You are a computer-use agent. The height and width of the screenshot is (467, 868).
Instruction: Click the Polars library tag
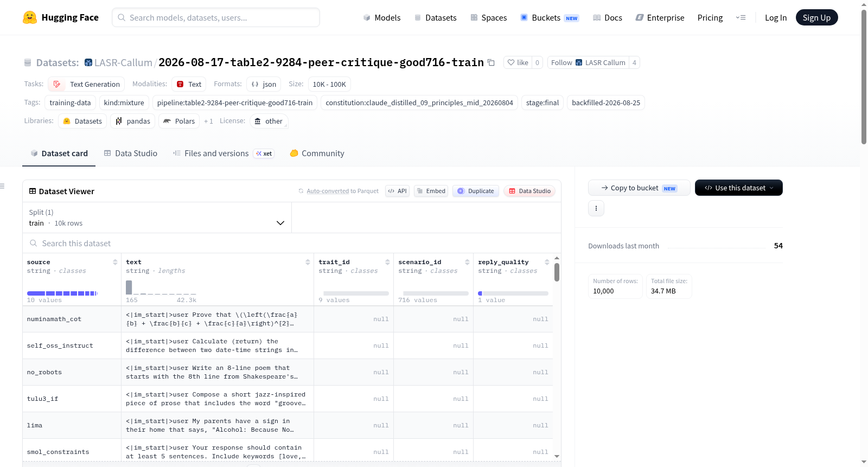tap(179, 121)
